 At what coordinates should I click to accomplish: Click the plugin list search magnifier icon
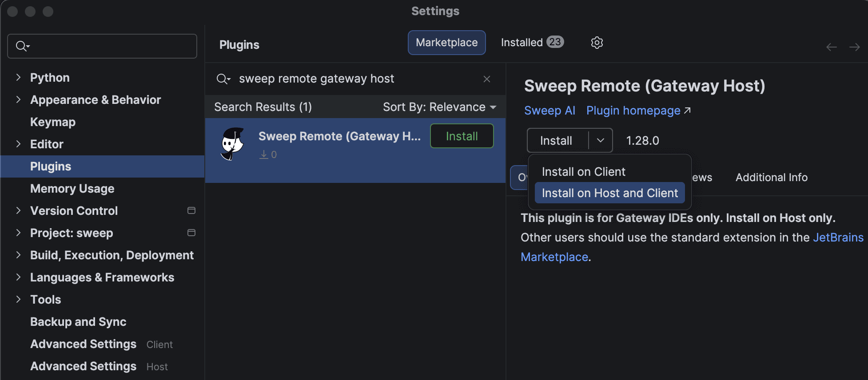coord(223,79)
